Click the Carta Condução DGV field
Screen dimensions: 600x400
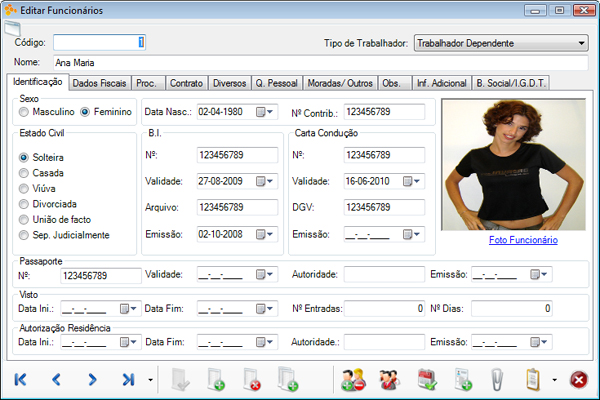[x=384, y=207]
